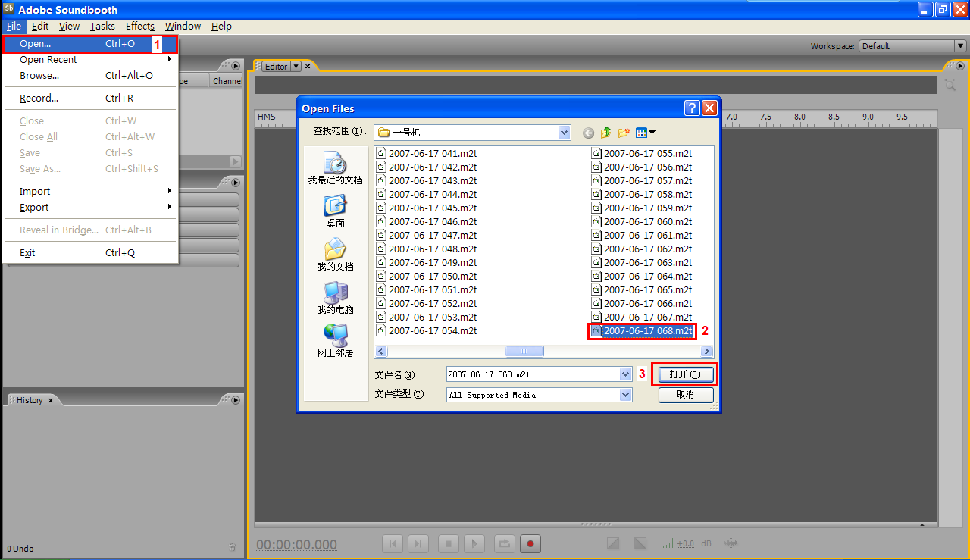Click the Open (打开) button

(685, 374)
